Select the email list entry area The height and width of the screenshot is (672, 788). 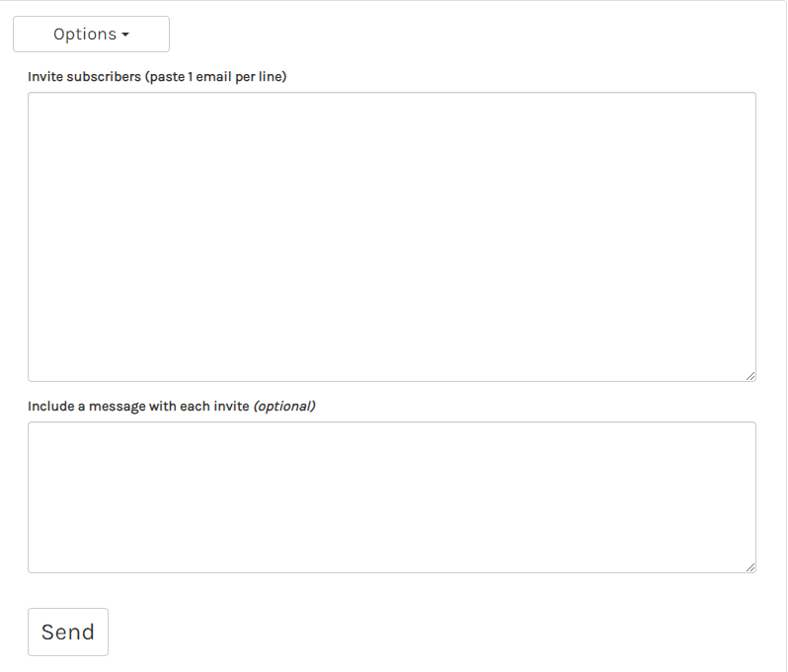(x=391, y=237)
